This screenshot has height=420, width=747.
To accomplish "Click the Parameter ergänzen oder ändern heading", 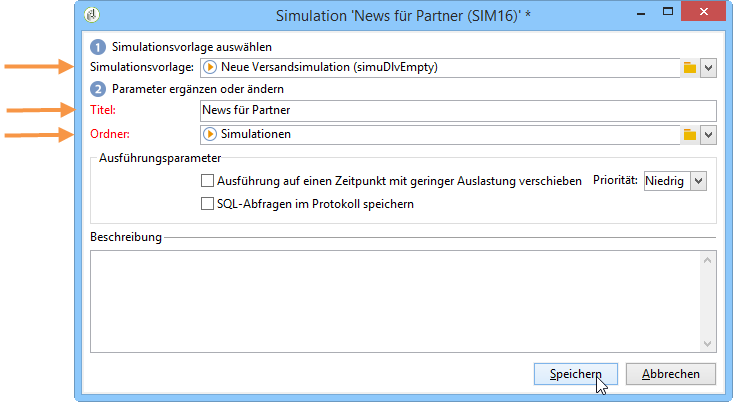I will click(x=198, y=89).
